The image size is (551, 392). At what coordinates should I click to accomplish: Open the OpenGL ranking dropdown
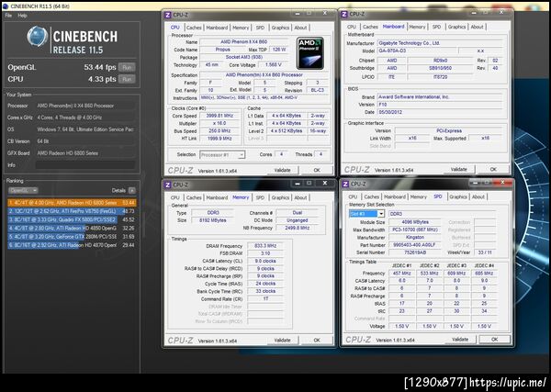[23, 190]
